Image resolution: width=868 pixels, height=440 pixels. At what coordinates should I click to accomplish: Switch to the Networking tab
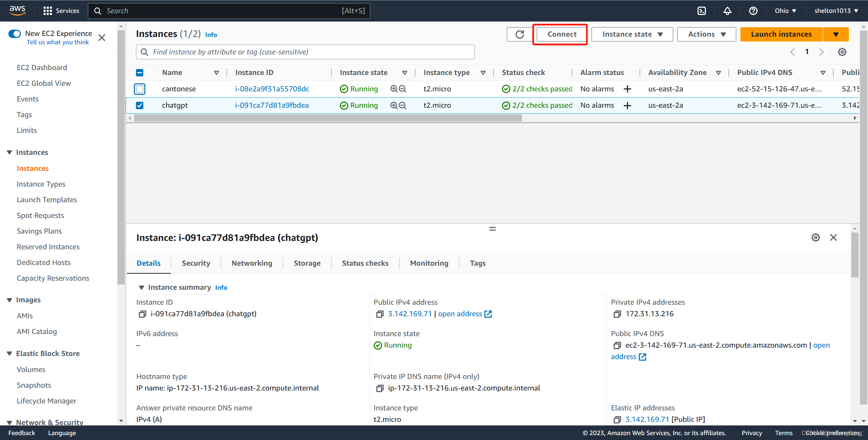pyautogui.click(x=252, y=263)
